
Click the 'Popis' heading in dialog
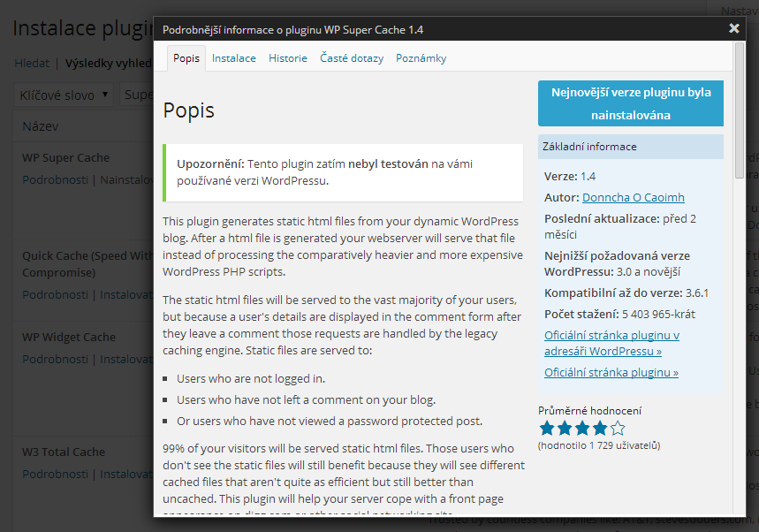[x=189, y=110]
